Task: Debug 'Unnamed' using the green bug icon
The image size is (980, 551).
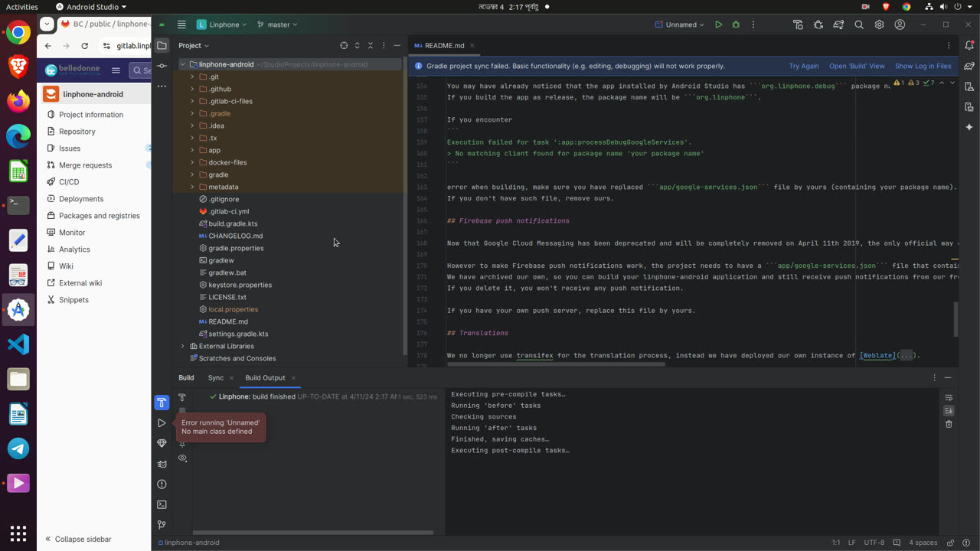Action: pyautogui.click(x=736, y=24)
